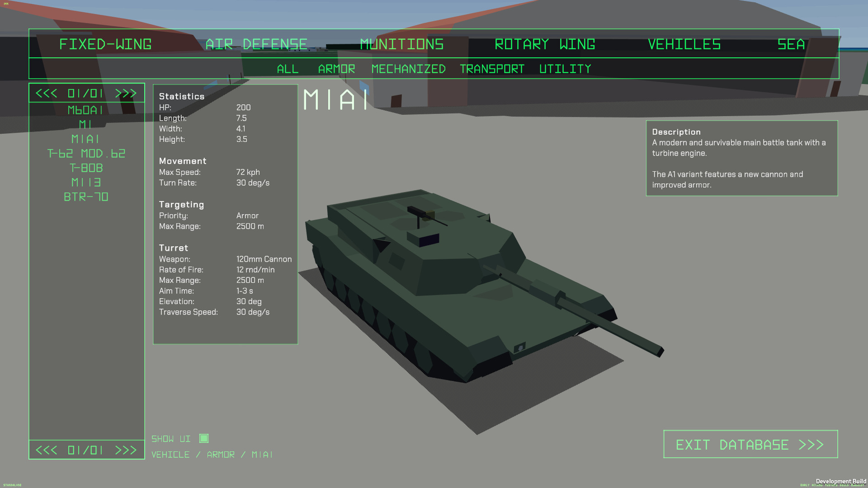View the SEA vehicles category

pos(791,44)
